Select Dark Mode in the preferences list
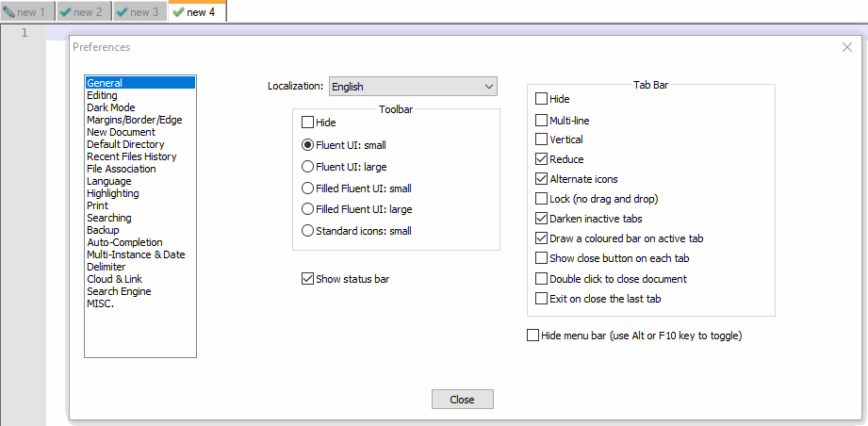This screenshot has height=426, width=868. point(110,107)
